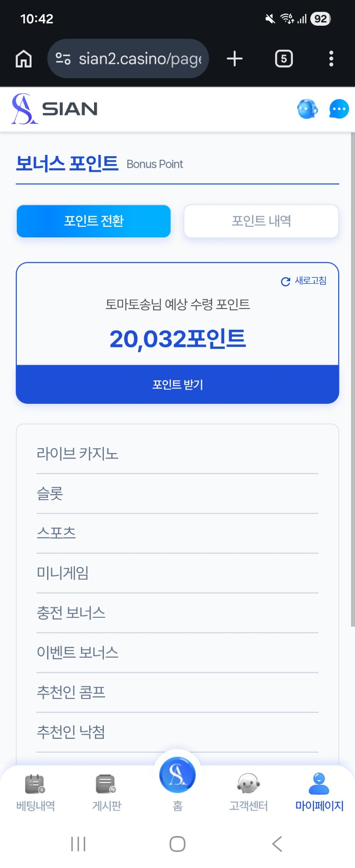Tap the blue robot support icon
Image resolution: width=355 pixels, height=868 pixels.
point(308,109)
